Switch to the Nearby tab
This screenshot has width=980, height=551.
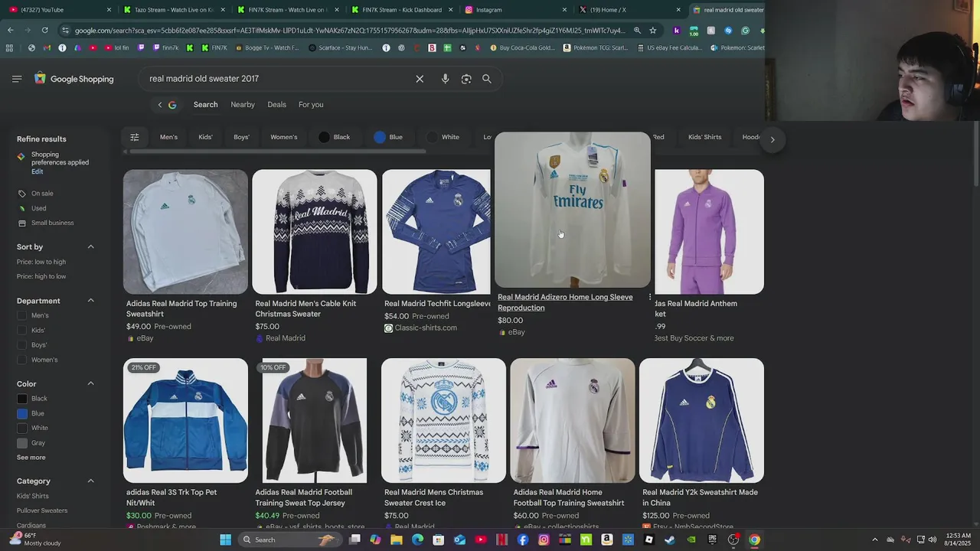tap(243, 105)
